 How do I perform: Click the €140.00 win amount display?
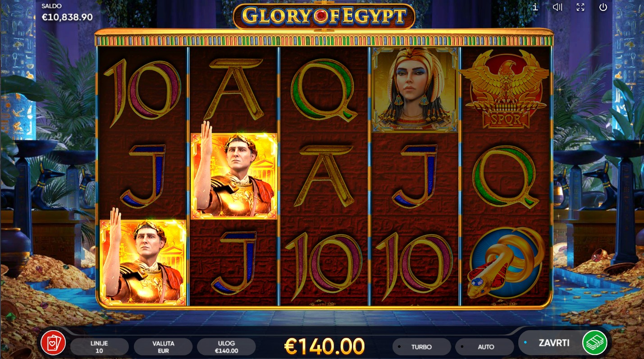(x=324, y=346)
